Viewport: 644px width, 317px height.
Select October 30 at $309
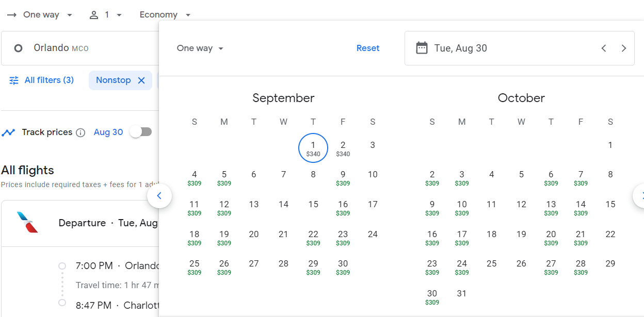tap(432, 297)
